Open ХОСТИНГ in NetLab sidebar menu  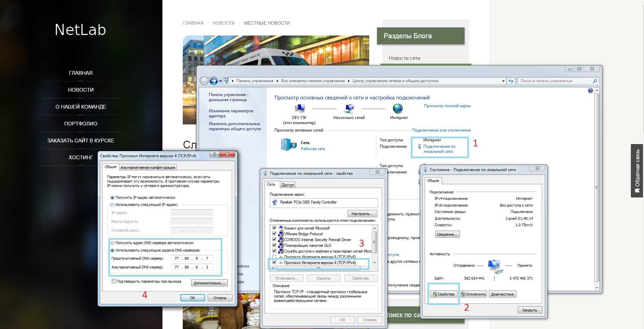(81, 157)
